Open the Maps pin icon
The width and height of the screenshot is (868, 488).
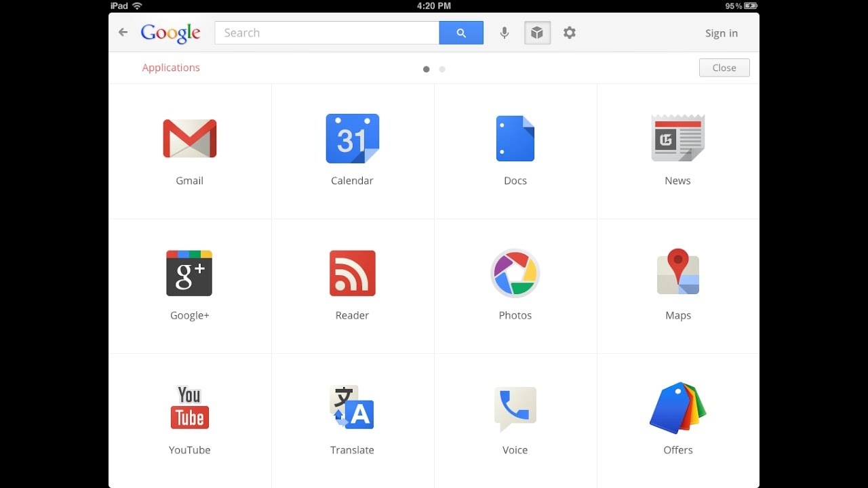(678, 272)
